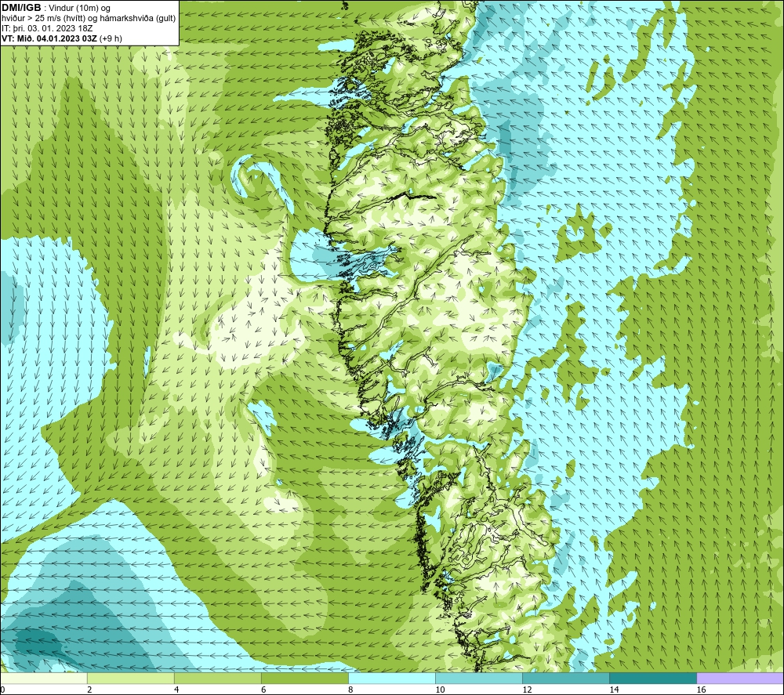Click the legend scale label '16'
The width and height of the screenshot is (784, 695).
pos(700,690)
